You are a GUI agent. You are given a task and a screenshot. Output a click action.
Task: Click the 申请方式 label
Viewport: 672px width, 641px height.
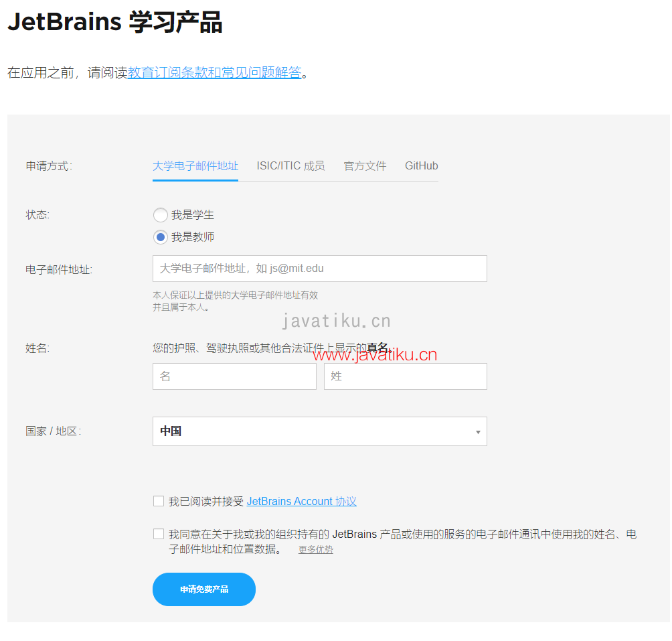coord(49,166)
